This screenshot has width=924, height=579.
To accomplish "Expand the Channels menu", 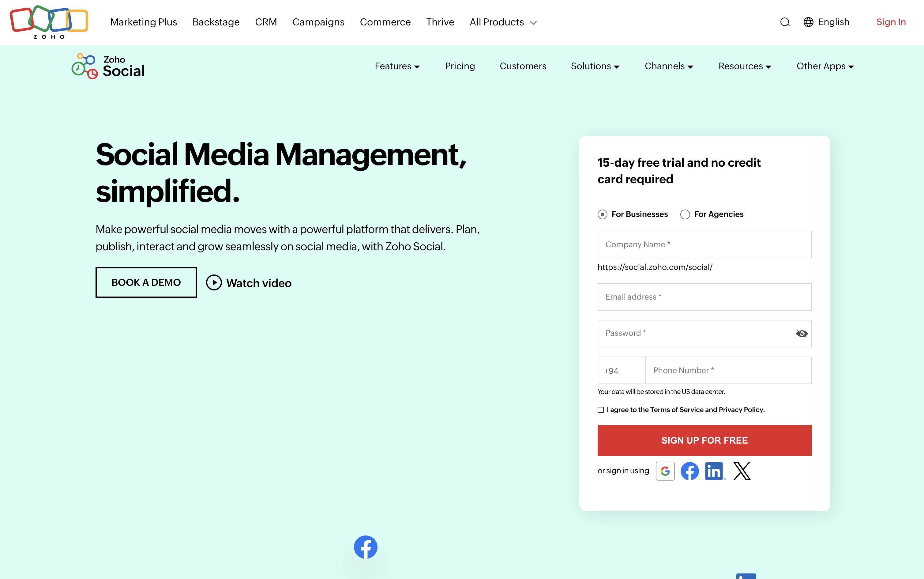I will 669,66.
